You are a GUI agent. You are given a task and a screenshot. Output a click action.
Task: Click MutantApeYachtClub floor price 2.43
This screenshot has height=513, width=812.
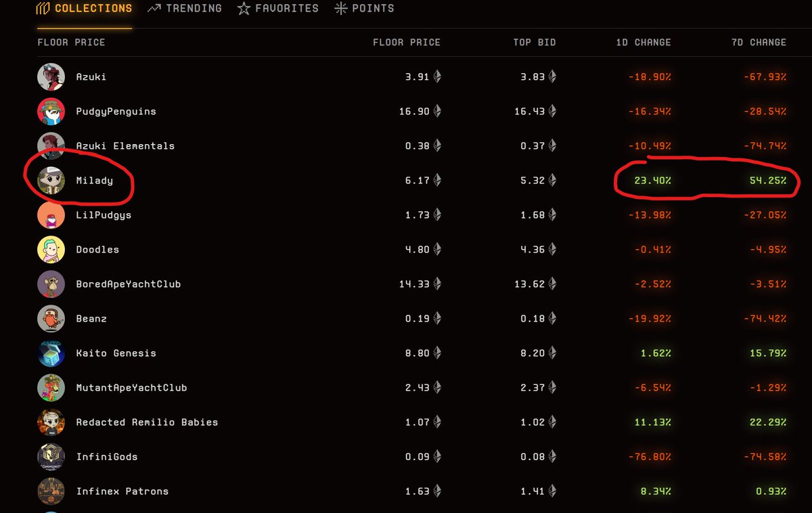pyautogui.click(x=418, y=388)
